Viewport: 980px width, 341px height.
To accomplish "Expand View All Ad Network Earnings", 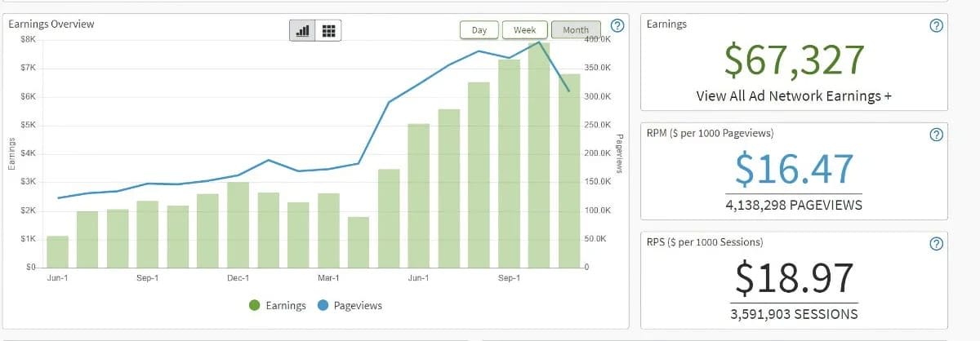I will point(794,95).
